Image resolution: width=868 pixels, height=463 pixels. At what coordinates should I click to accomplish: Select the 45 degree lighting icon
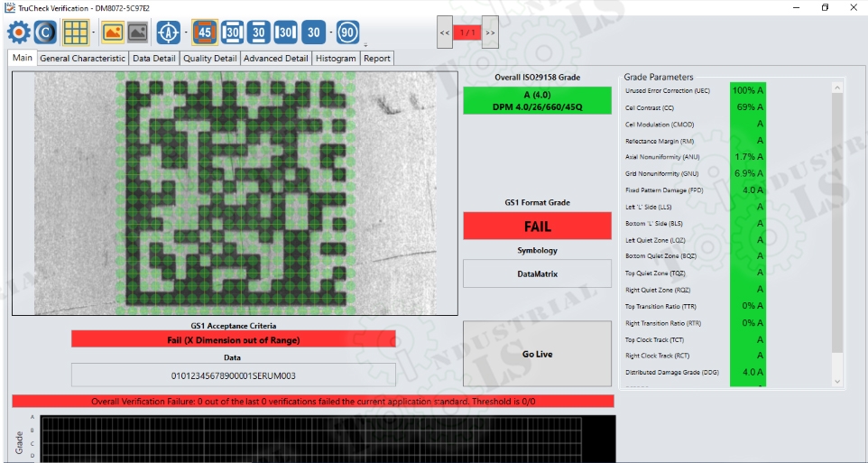pos(205,32)
